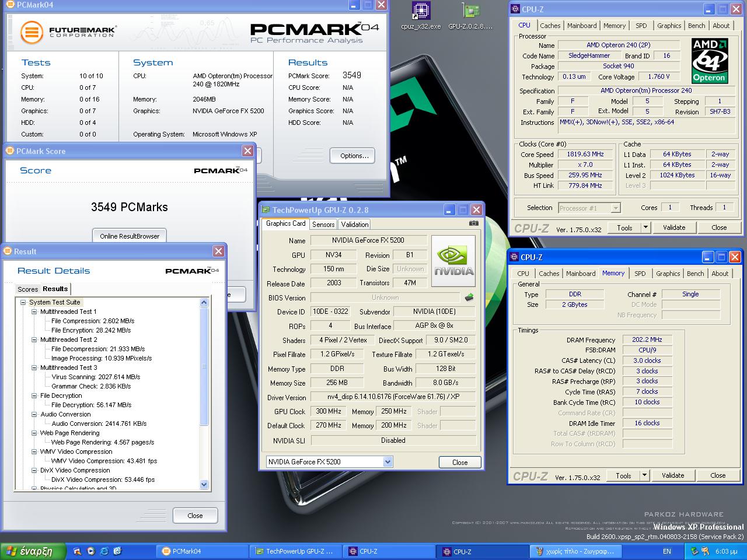Viewport: 747px width, 560px height.
Task: Click the network tray icon near the clock
Action: [694, 551]
